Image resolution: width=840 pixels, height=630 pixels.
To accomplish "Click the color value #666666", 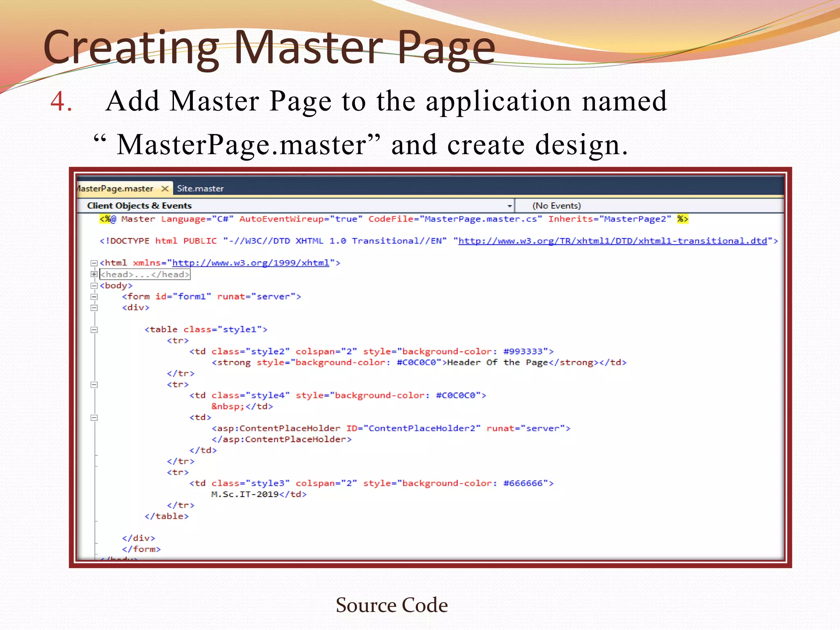I will pos(523,483).
